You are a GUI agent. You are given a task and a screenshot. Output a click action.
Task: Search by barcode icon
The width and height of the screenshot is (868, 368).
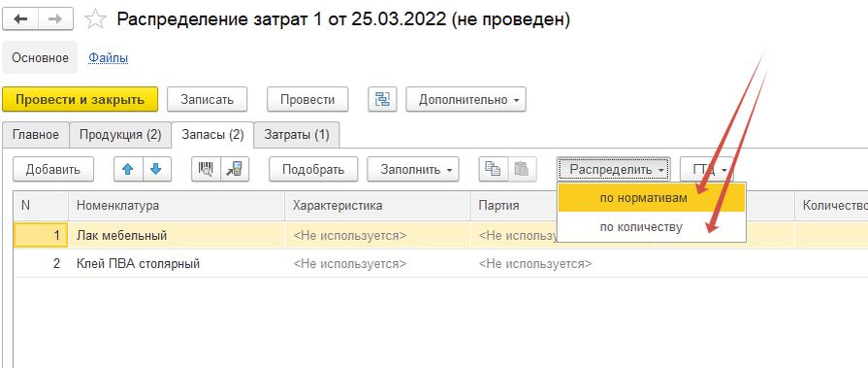[206, 170]
